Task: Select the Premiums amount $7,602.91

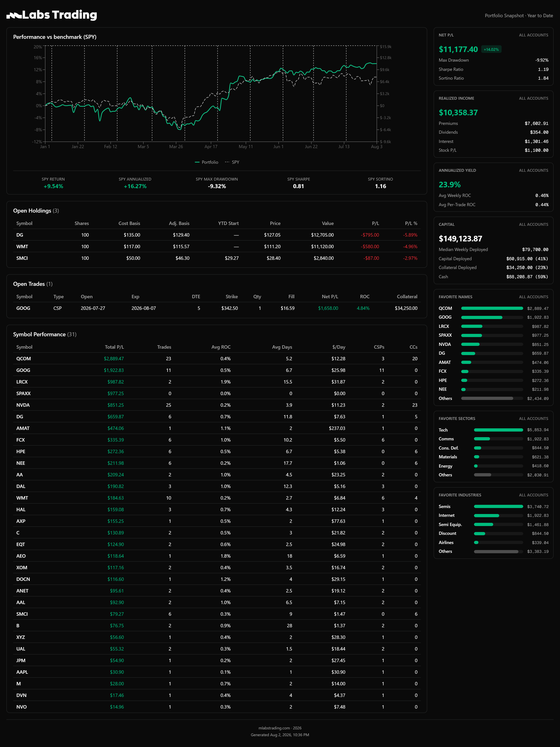Action: (x=536, y=123)
